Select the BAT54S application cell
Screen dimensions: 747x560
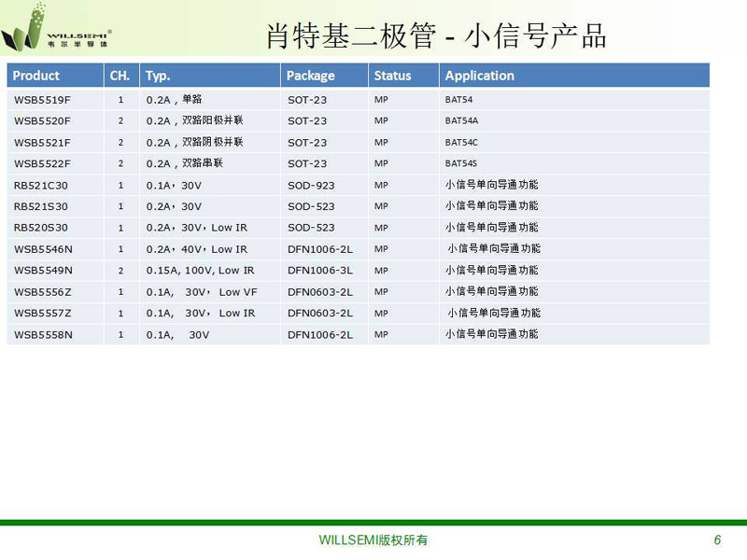(461, 163)
